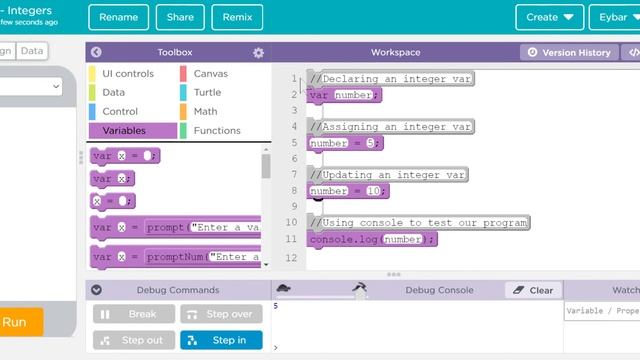
Task: Click the orange Math color swatch
Action: pos(183,111)
